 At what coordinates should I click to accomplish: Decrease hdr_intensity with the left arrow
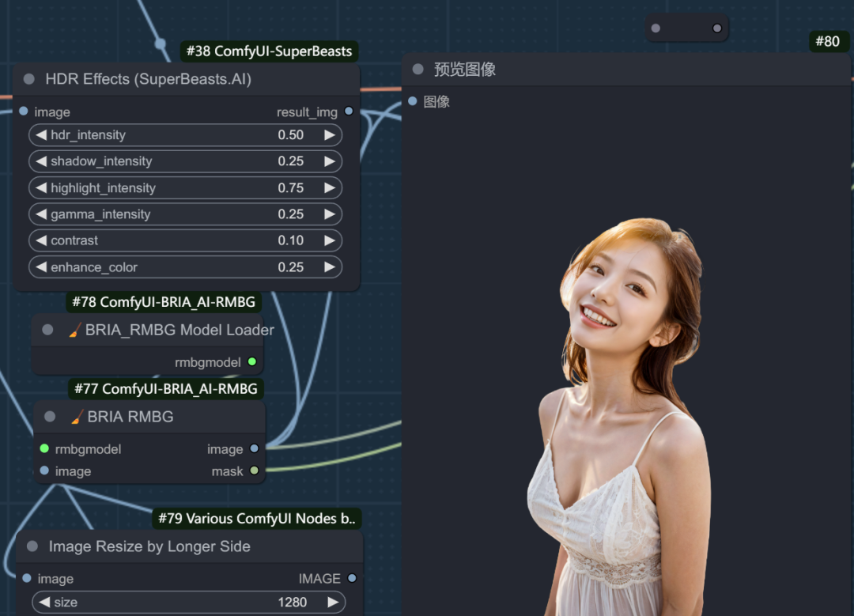(x=41, y=134)
